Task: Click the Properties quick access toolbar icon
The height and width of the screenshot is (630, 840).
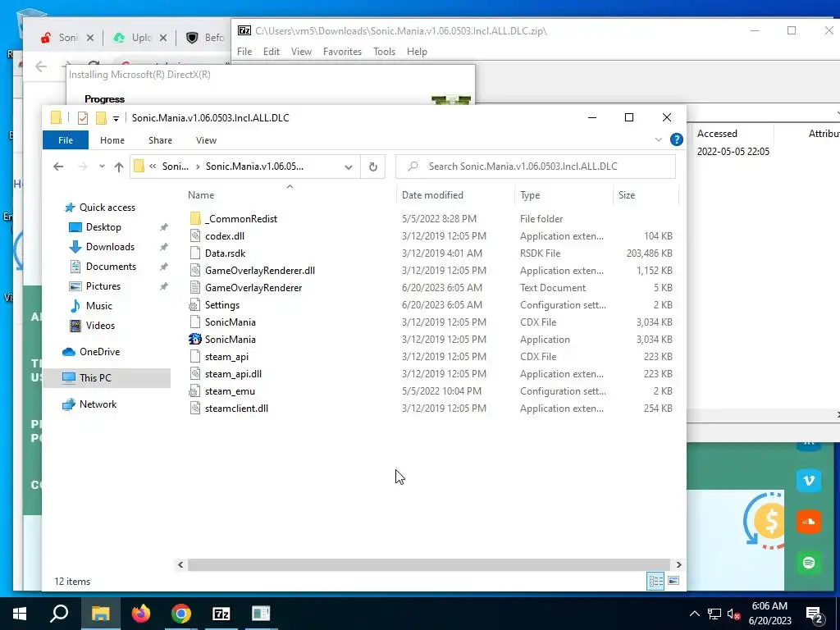Action: pyautogui.click(x=83, y=118)
